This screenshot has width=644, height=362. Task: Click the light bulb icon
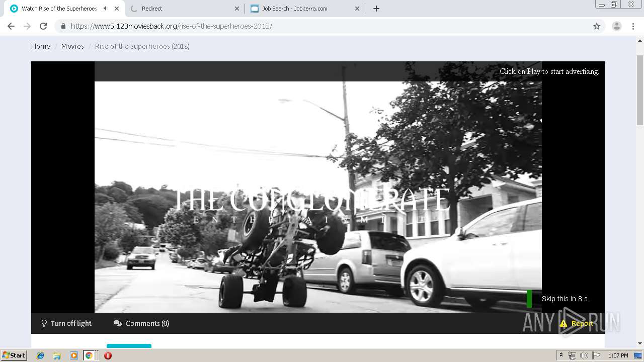44,323
